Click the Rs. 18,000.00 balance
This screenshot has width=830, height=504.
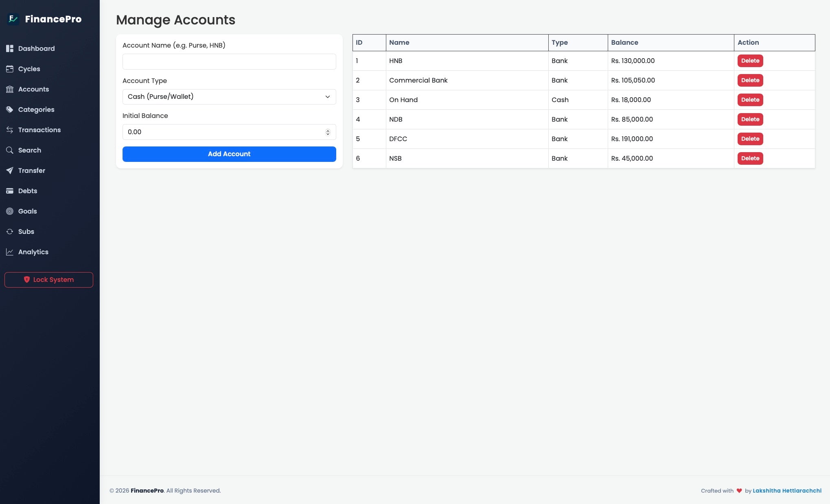click(631, 100)
